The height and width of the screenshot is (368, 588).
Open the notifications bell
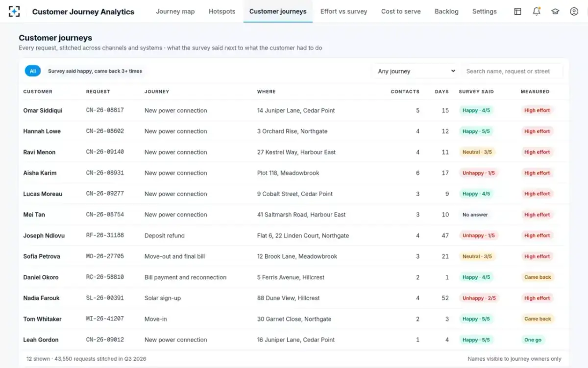point(537,11)
